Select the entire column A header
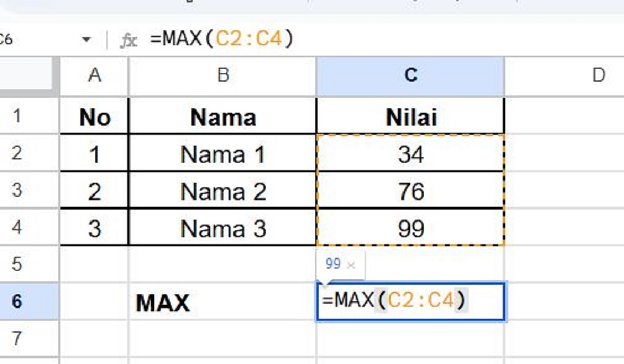 tap(95, 75)
